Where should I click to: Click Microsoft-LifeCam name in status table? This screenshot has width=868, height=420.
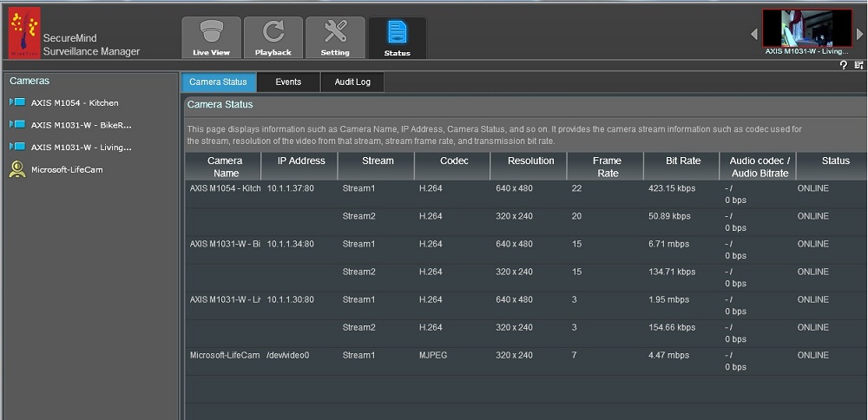(x=225, y=355)
